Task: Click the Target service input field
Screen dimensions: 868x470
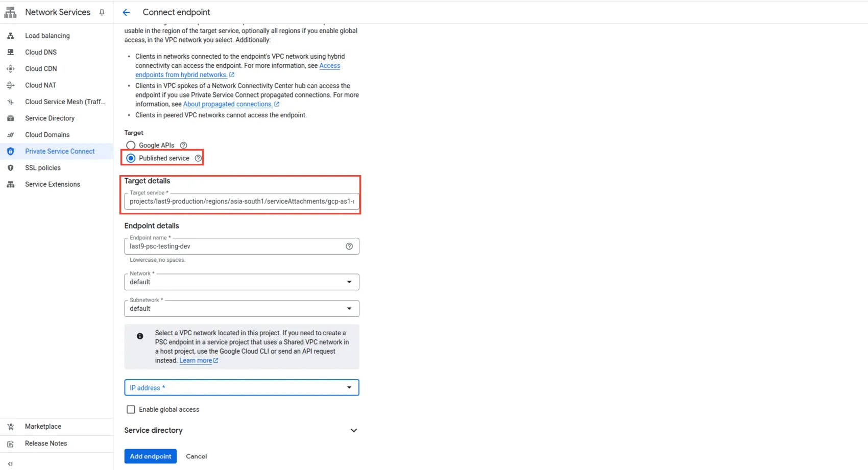Action: coord(242,202)
